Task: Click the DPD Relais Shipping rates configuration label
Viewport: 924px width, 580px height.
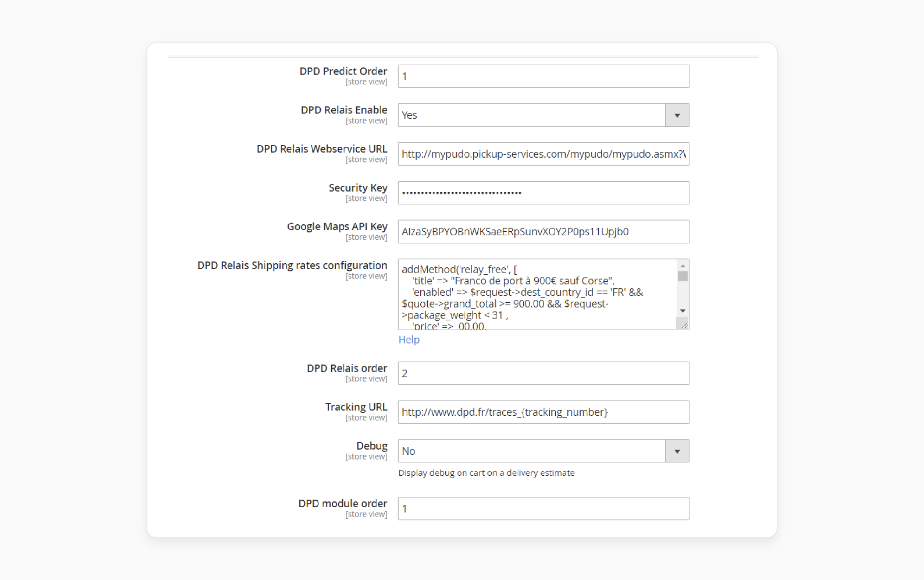Action: pos(292,265)
